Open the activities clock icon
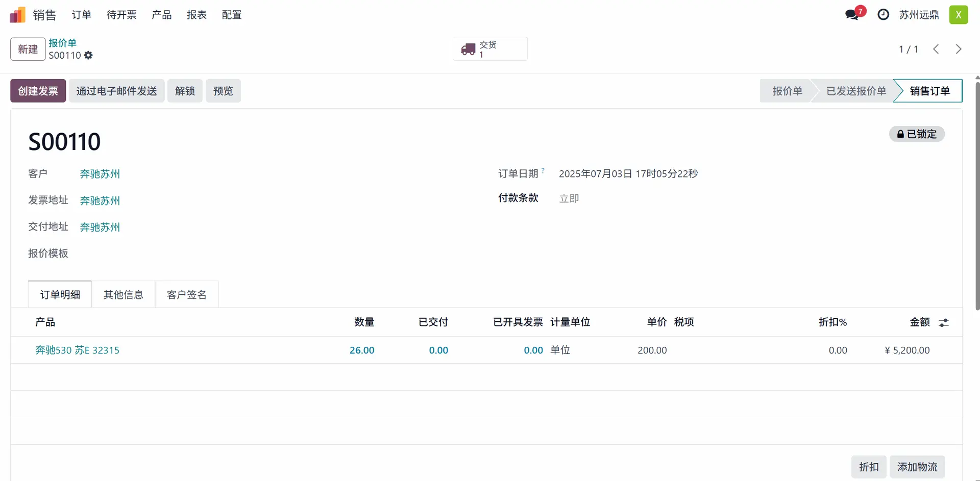This screenshot has height=481, width=980. [883, 14]
